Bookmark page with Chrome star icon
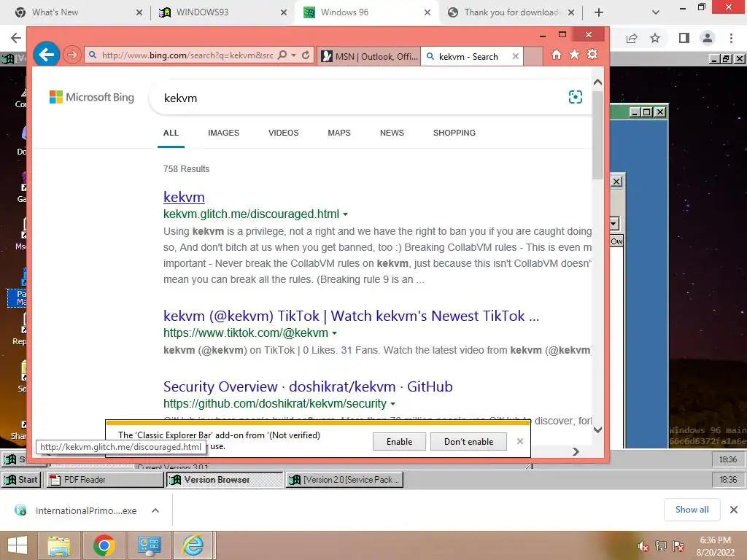This screenshot has height=560, width=747. click(x=655, y=38)
